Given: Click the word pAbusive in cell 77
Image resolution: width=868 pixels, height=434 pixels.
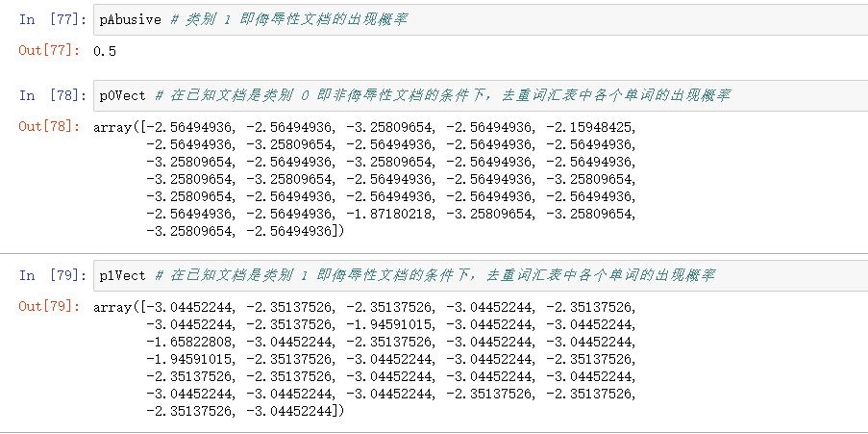Looking at the screenshot, I should tap(130, 20).
